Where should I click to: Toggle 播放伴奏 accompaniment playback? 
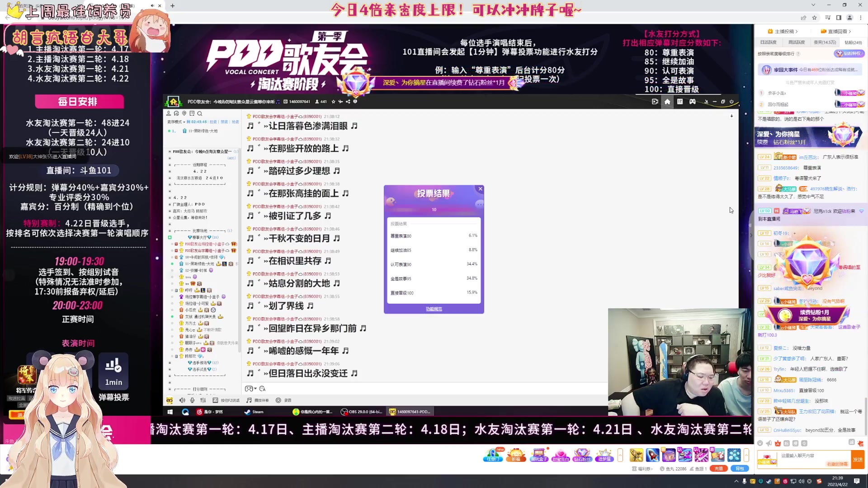click(258, 400)
